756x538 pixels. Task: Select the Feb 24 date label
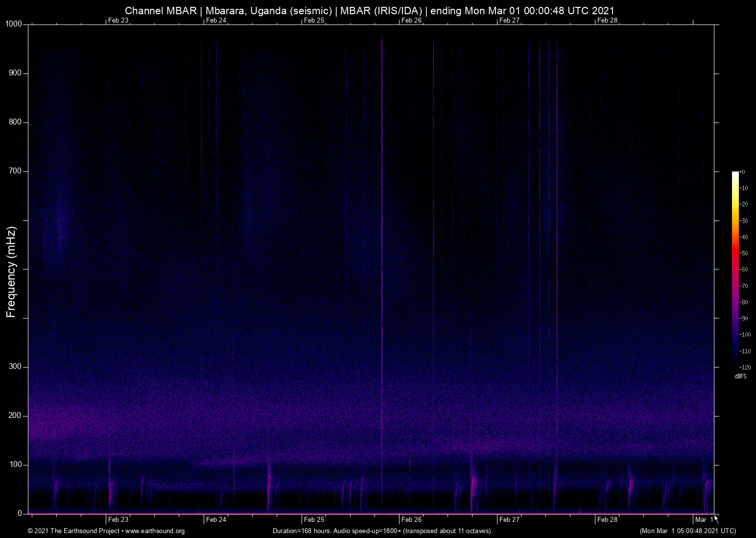tap(215, 519)
